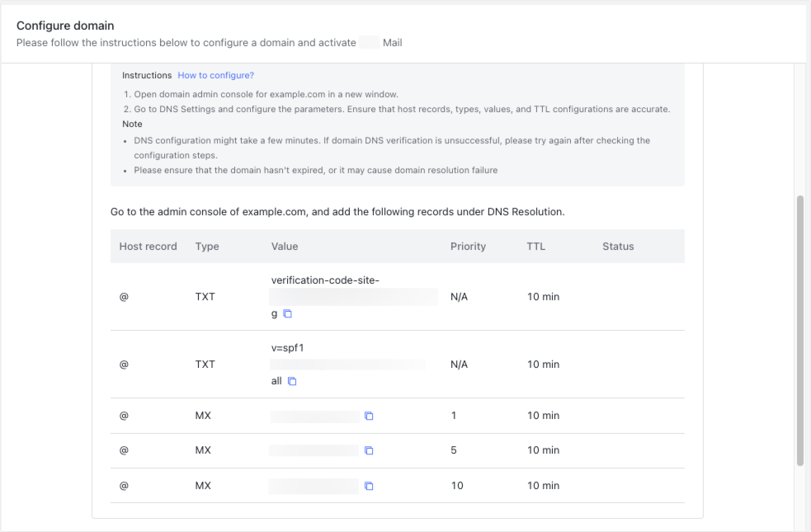The width and height of the screenshot is (811, 532).
Task: Click the Value column header
Action: [285, 246]
